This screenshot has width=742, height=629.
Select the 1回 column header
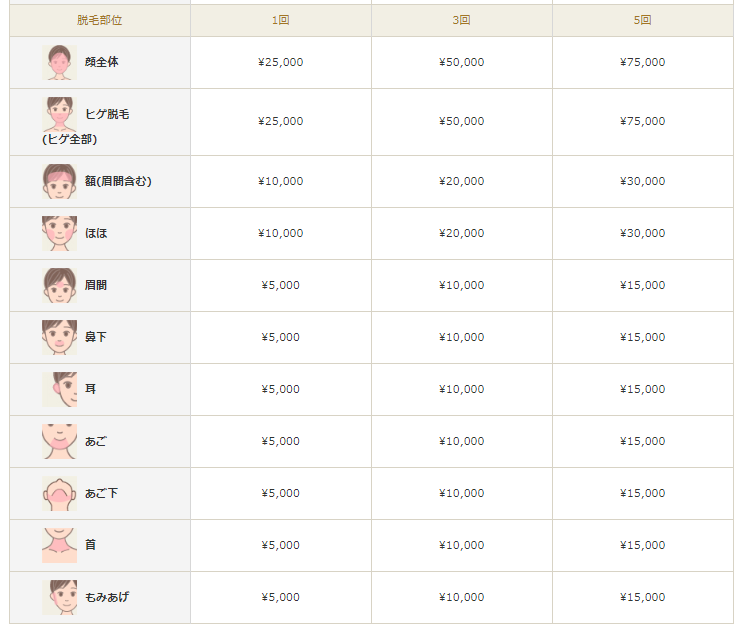click(280, 20)
